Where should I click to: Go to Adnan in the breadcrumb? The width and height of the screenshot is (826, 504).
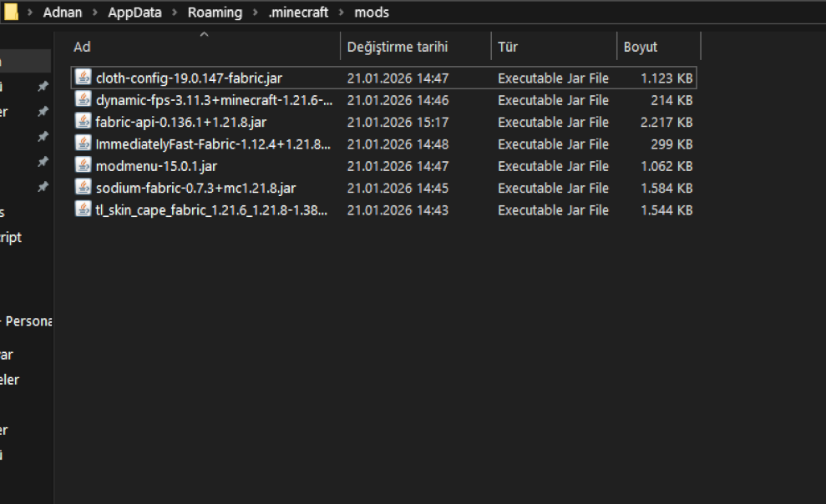[62, 13]
